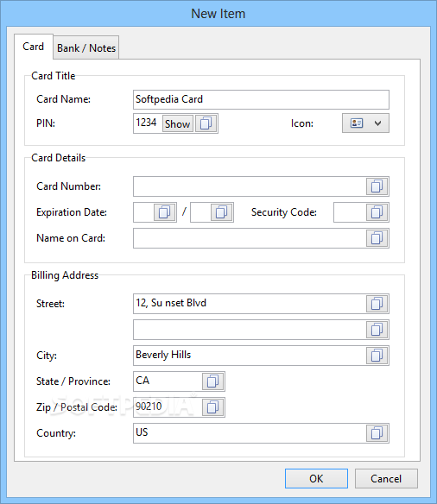Copy the Zip / Postal Code value
437x504 pixels.
tap(212, 407)
